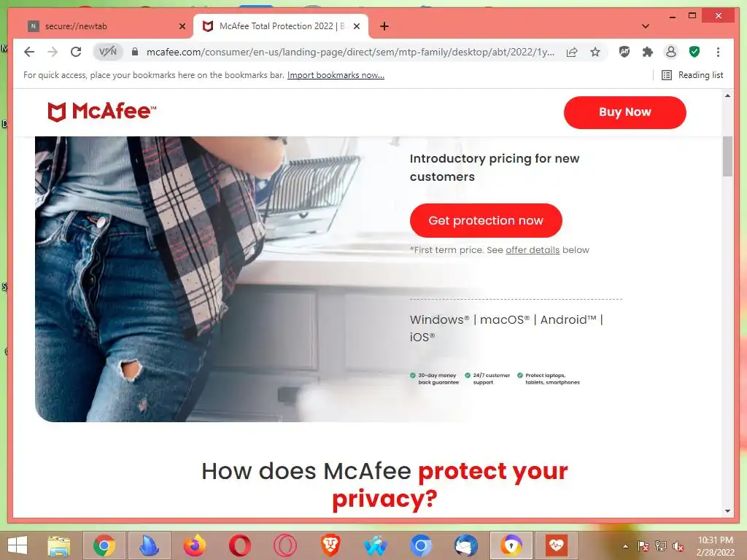Screen dimensions: 747x560
Task: Click Import bookmarks now link
Action: click(x=336, y=75)
